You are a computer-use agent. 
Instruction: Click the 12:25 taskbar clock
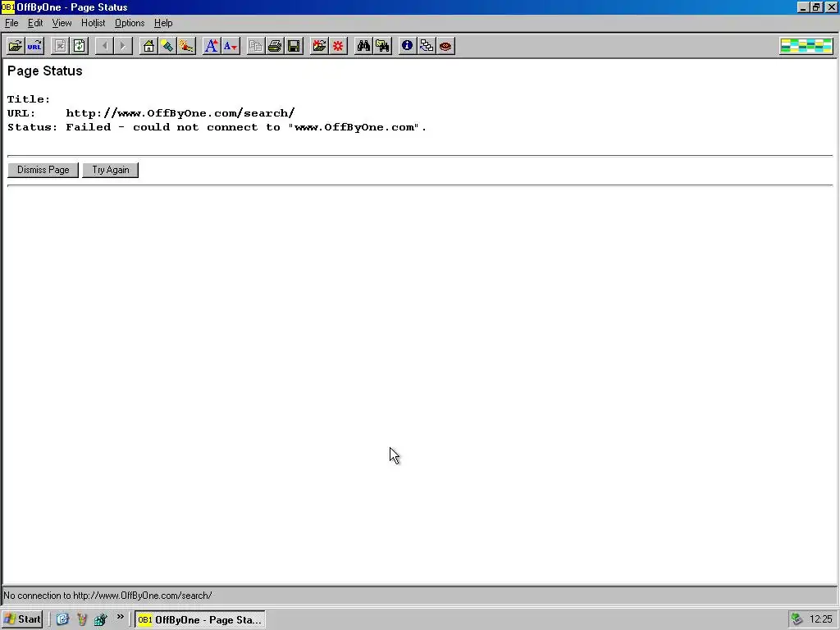pos(820,619)
